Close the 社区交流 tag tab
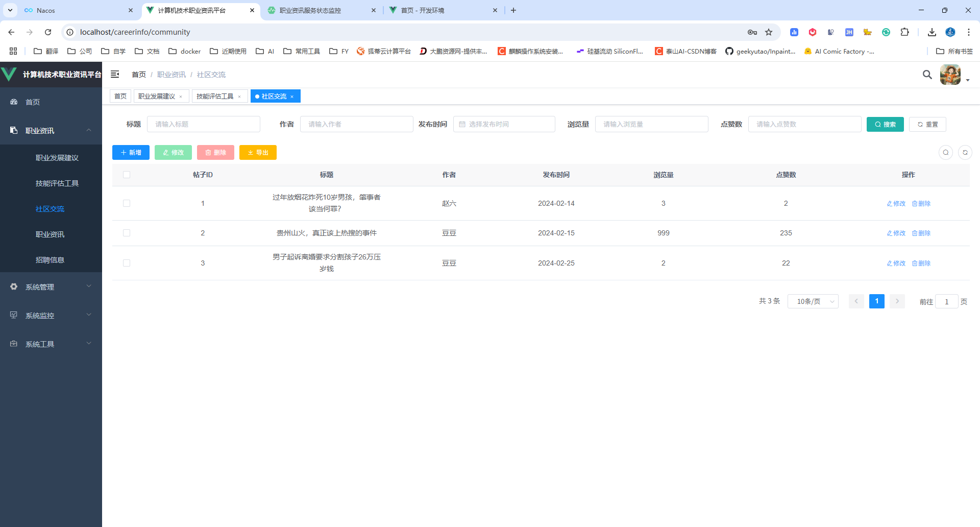The image size is (980, 527). click(x=292, y=97)
